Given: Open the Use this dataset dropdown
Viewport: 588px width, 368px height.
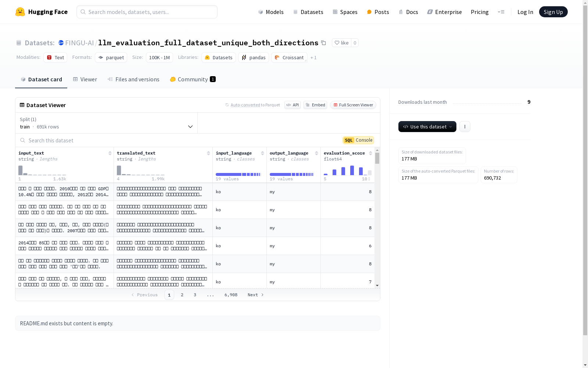Looking at the screenshot, I should pyautogui.click(x=427, y=127).
